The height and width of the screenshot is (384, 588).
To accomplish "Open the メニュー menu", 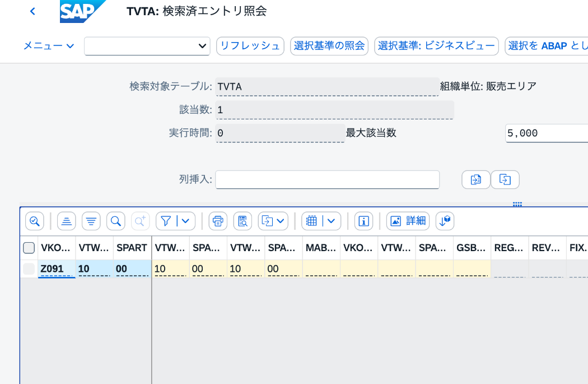I will click(49, 46).
